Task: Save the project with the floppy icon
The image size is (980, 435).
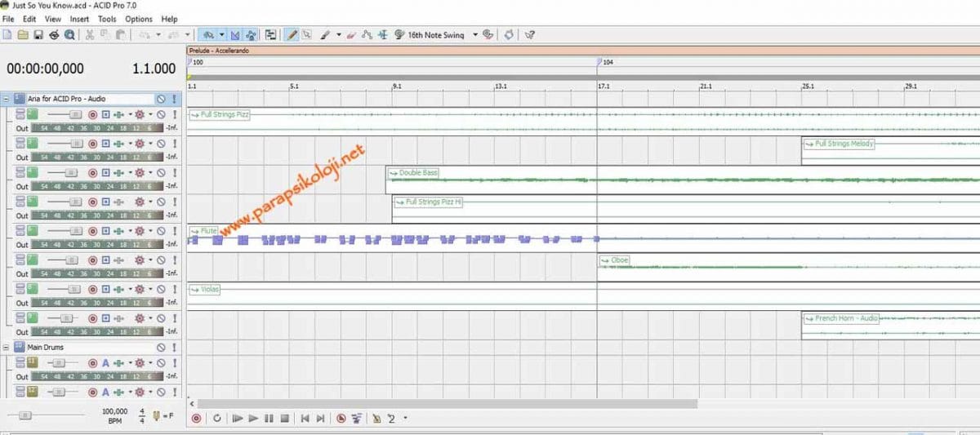Action: click(38, 35)
